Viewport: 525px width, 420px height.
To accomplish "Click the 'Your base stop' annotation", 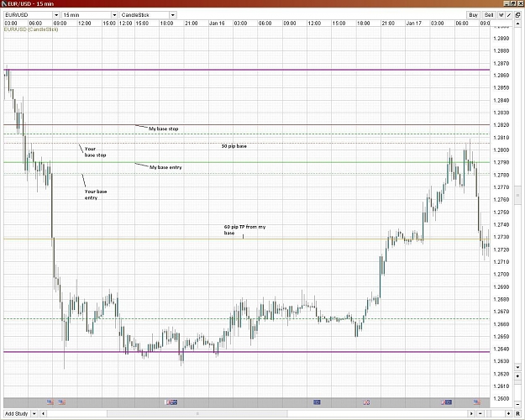I will [x=95, y=152].
